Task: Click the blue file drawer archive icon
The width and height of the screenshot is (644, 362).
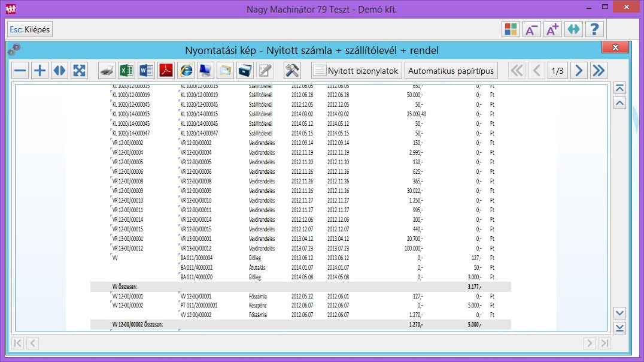Action: 245,71
